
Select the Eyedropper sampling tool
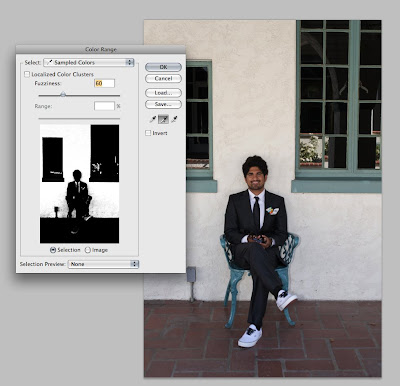[x=153, y=119]
